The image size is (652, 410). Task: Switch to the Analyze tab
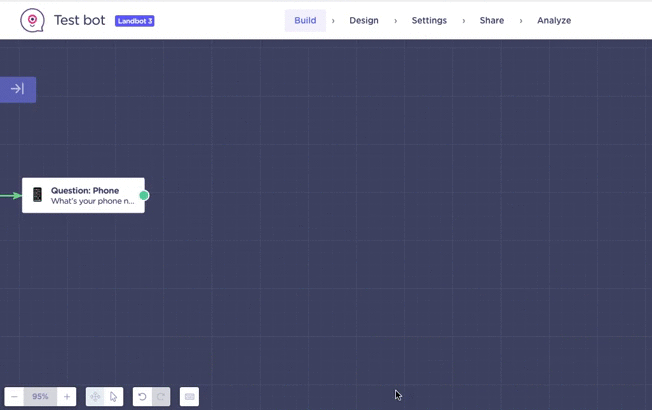[x=554, y=20]
